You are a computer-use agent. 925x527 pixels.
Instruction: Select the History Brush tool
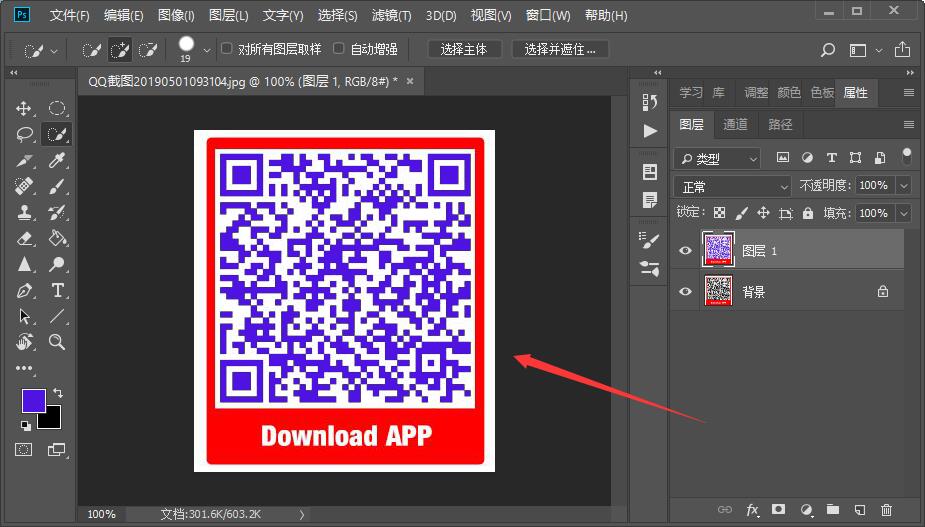(57, 212)
